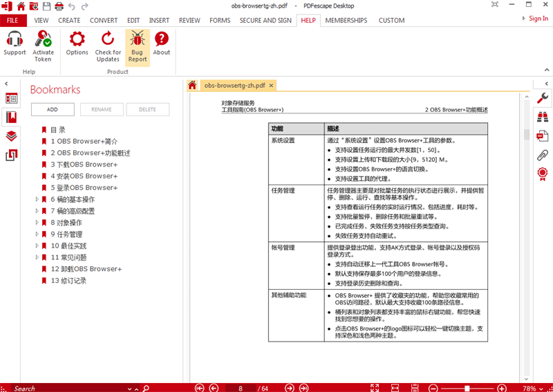Expand bookmark '6 桶的基本操作'

(37, 199)
